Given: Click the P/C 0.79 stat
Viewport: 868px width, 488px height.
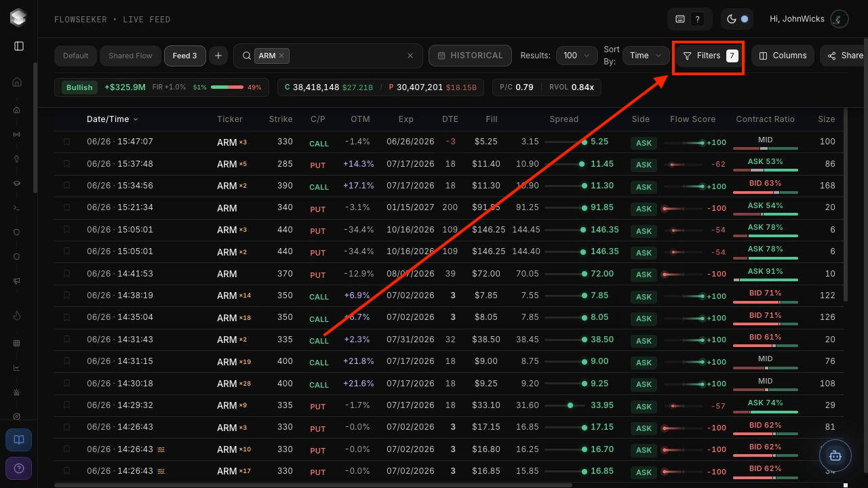Looking at the screenshot, I should pos(517,87).
